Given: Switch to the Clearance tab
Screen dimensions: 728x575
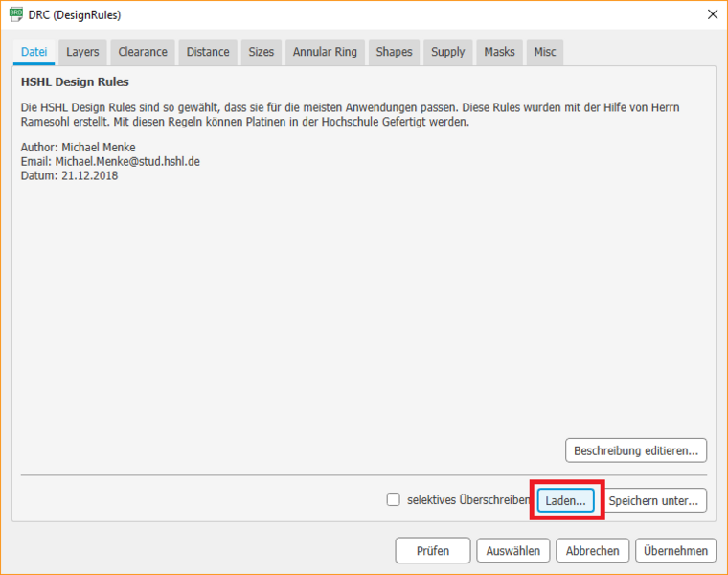Looking at the screenshot, I should [x=143, y=52].
